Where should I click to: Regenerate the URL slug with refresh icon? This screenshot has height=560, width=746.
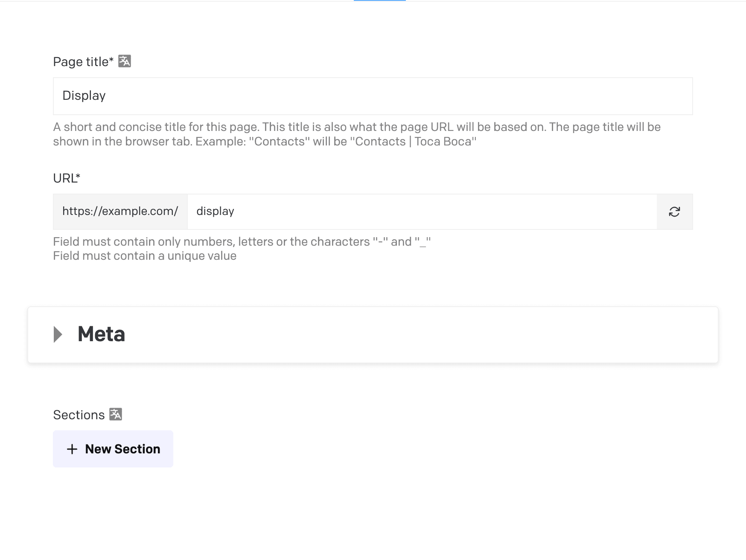(674, 212)
